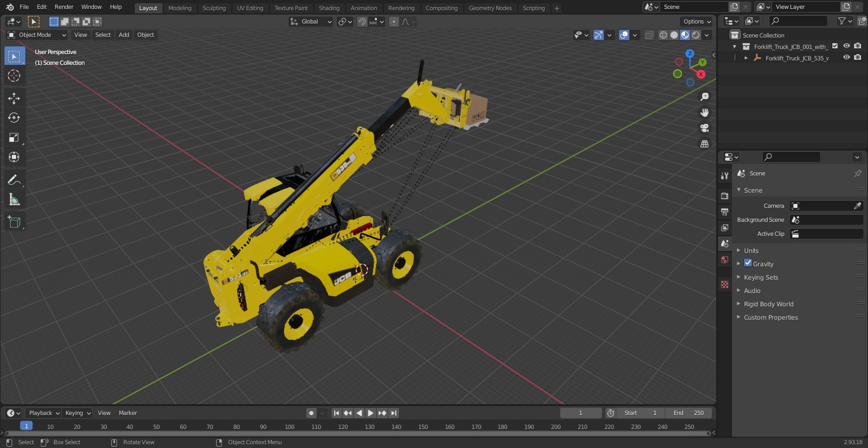The image size is (868, 448).
Task: Expand the Forklift_Truck_JCB_535 tree item
Action: click(x=746, y=58)
